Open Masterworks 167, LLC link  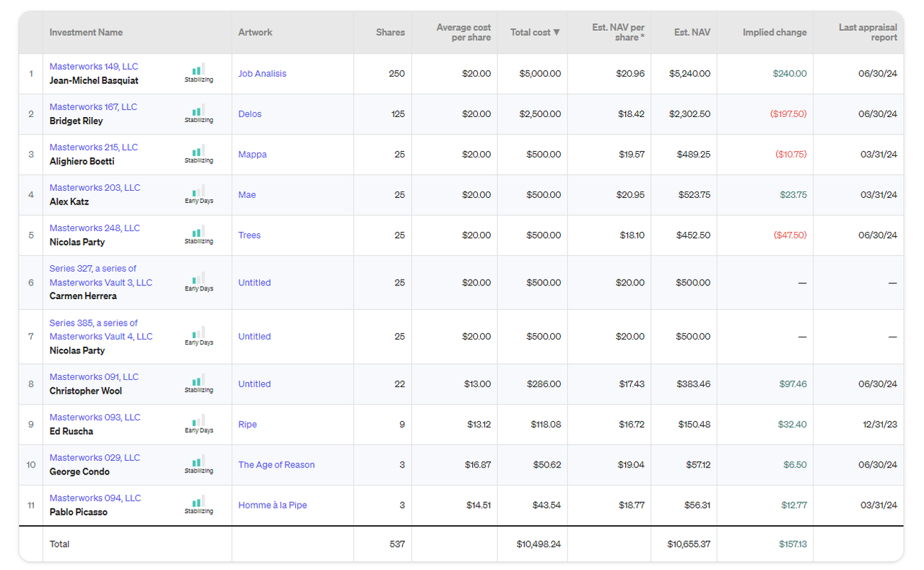point(93,107)
